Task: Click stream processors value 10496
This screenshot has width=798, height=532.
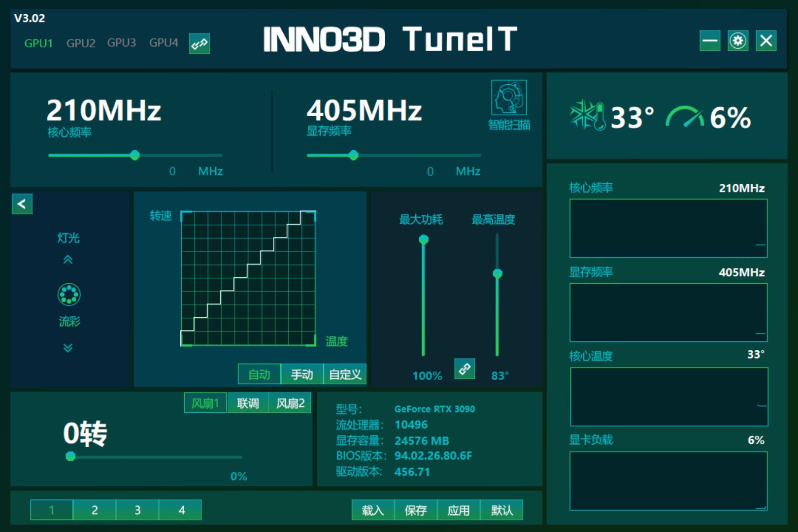Action: 411,425
